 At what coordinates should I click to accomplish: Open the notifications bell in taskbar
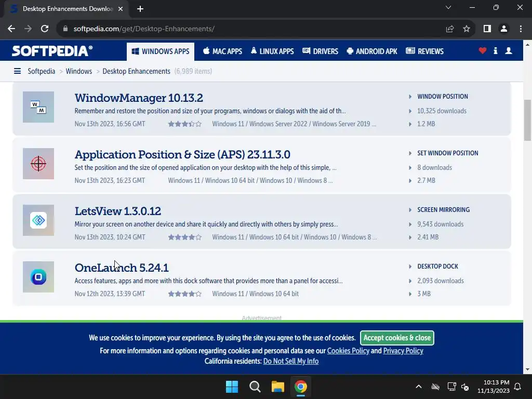(518, 387)
